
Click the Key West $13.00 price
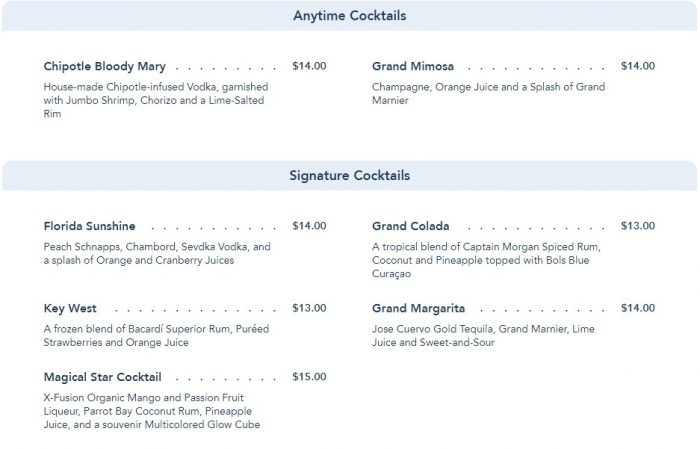pyautogui.click(x=309, y=308)
